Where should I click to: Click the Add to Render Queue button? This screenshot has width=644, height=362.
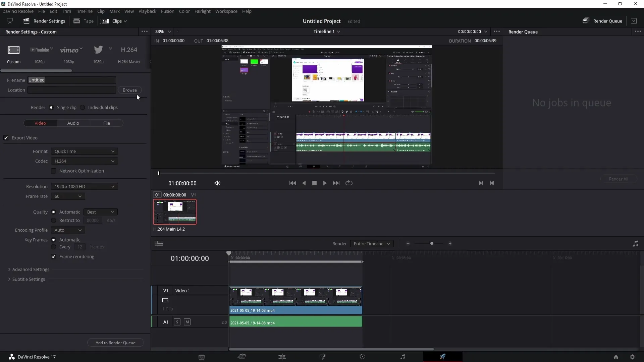coord(115,342)
